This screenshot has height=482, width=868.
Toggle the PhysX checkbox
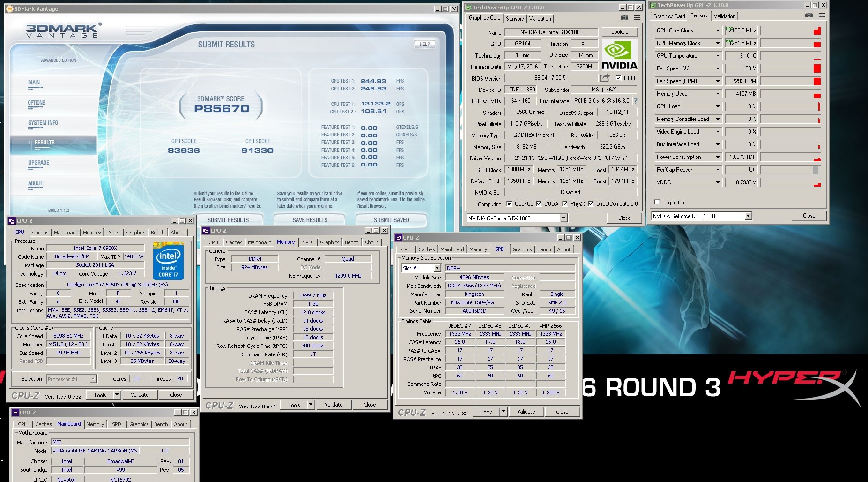565,204
